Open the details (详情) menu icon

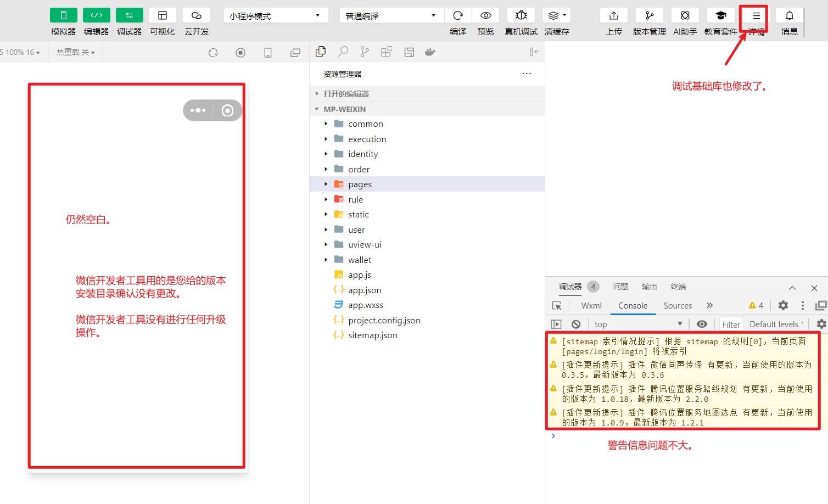[x=757, y=15]
